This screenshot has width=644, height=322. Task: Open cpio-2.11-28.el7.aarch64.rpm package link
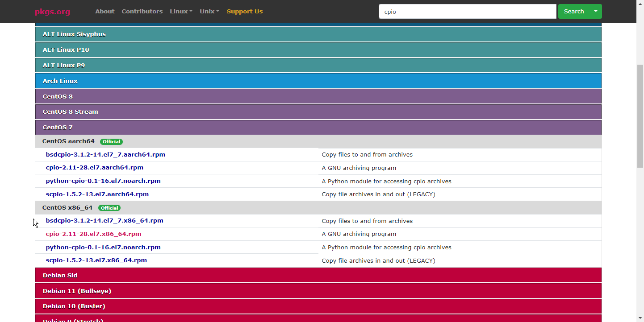tap(94, 168)
